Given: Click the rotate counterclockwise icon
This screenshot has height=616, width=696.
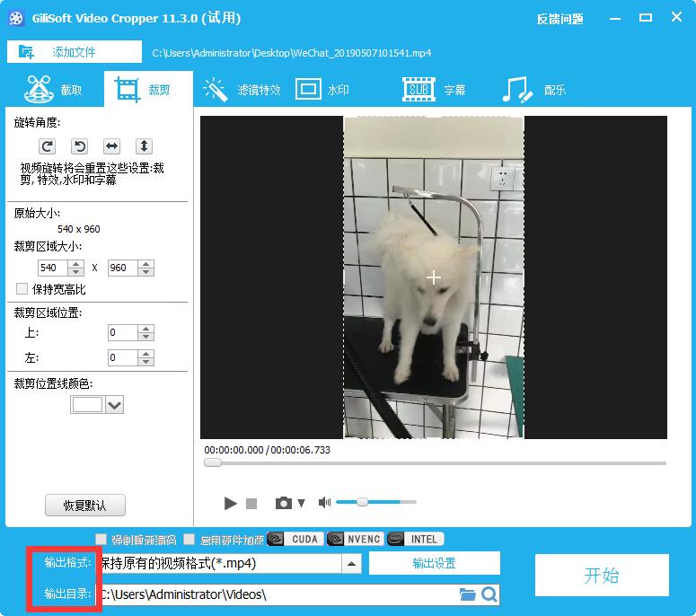Looking at the screenshot, I should coord(80,145).
